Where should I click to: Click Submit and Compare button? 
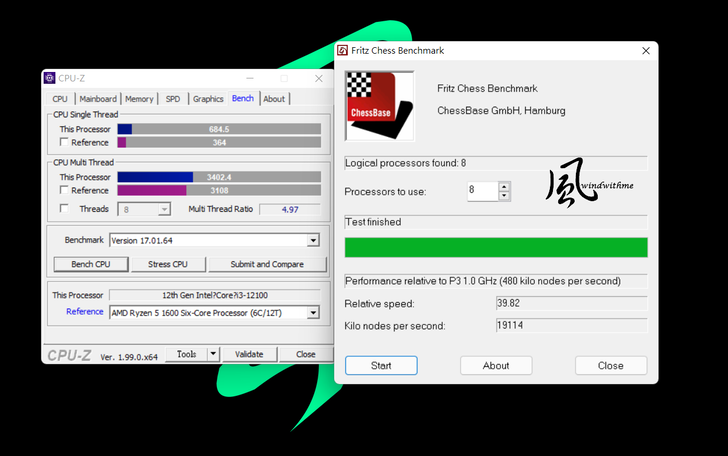point(267,264)
